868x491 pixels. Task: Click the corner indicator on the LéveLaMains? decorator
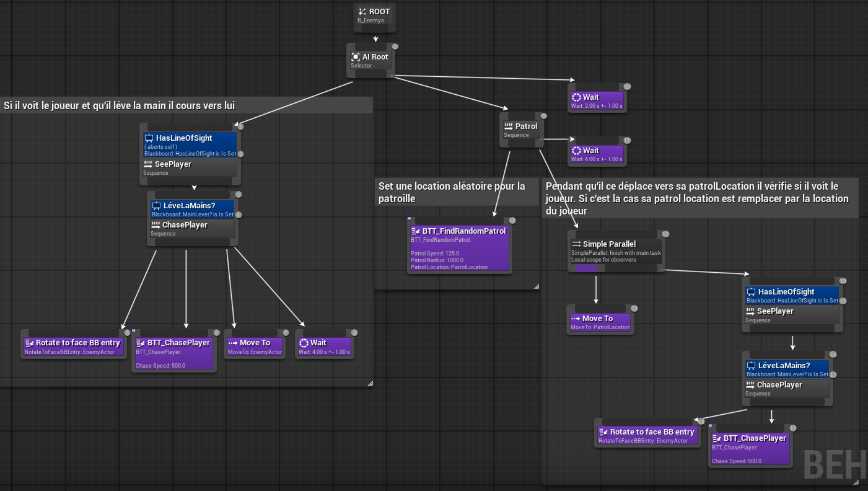tap(239, 214)
